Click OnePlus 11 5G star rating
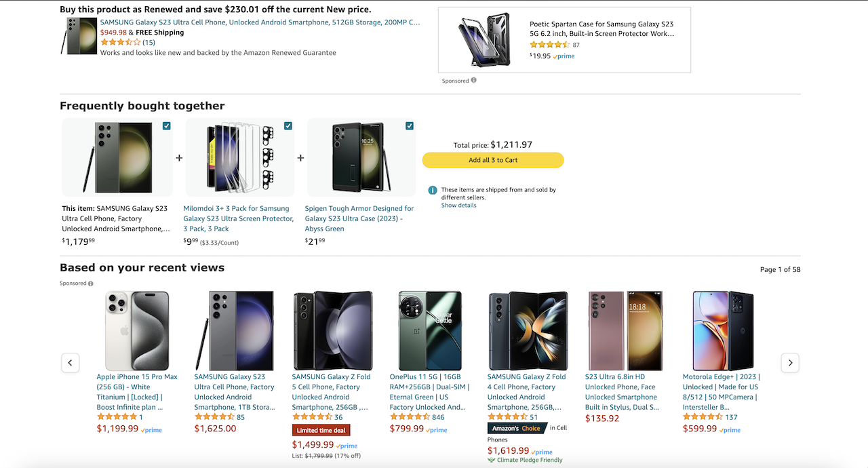868x468 pixels. [410, 417]
